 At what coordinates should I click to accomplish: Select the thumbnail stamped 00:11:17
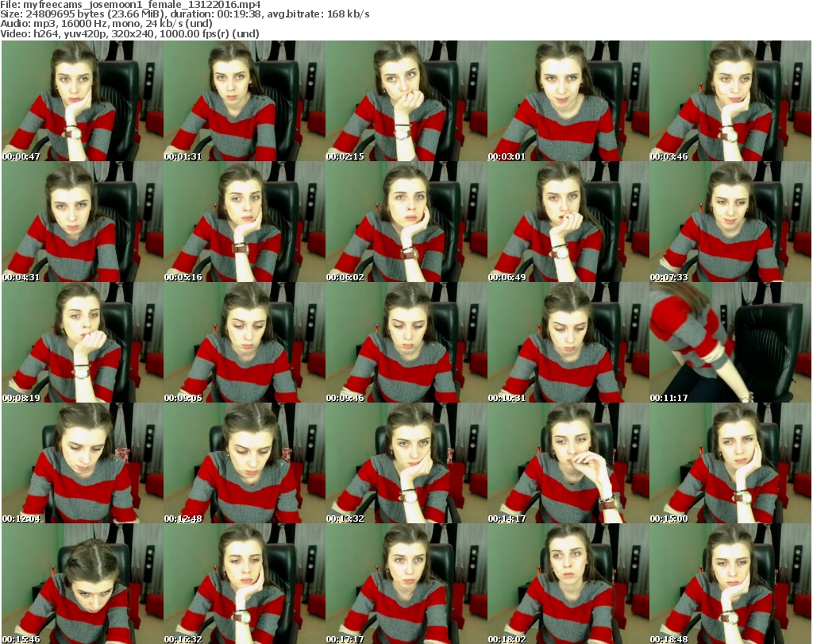click(730, 343)
